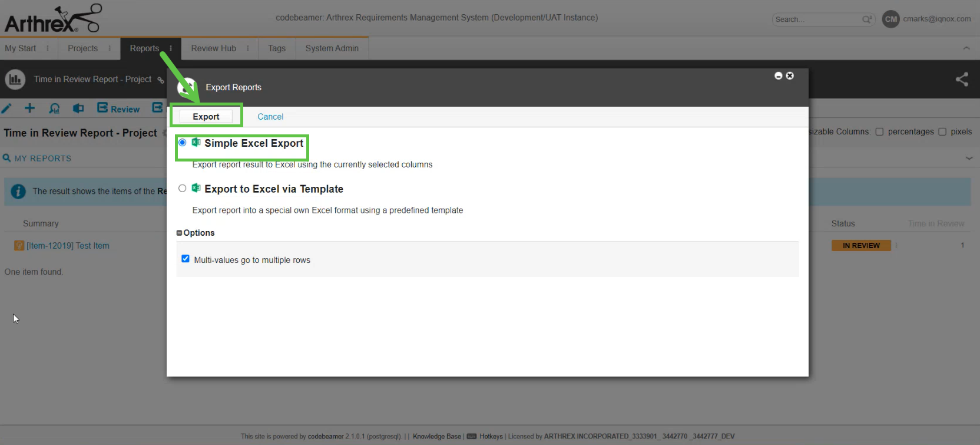
Task: Click the bar chart report icon
Action: [x=15, y=79]
